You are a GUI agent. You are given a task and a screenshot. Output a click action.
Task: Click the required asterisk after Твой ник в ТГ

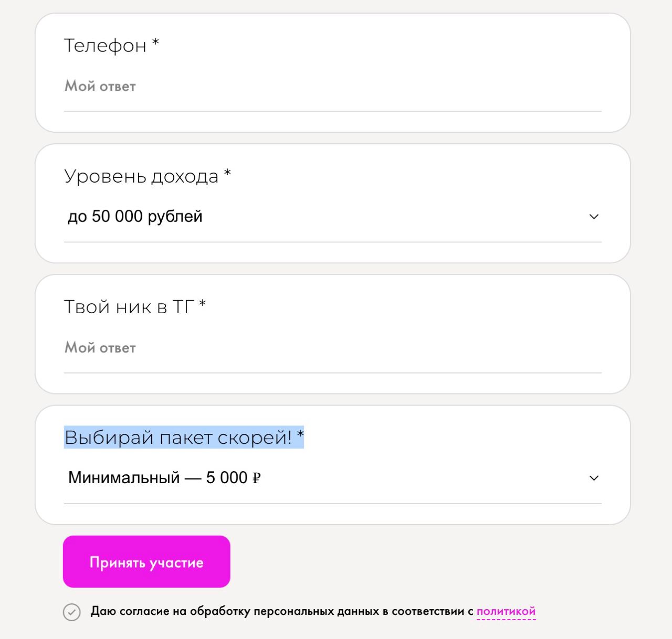click(202, 303)
